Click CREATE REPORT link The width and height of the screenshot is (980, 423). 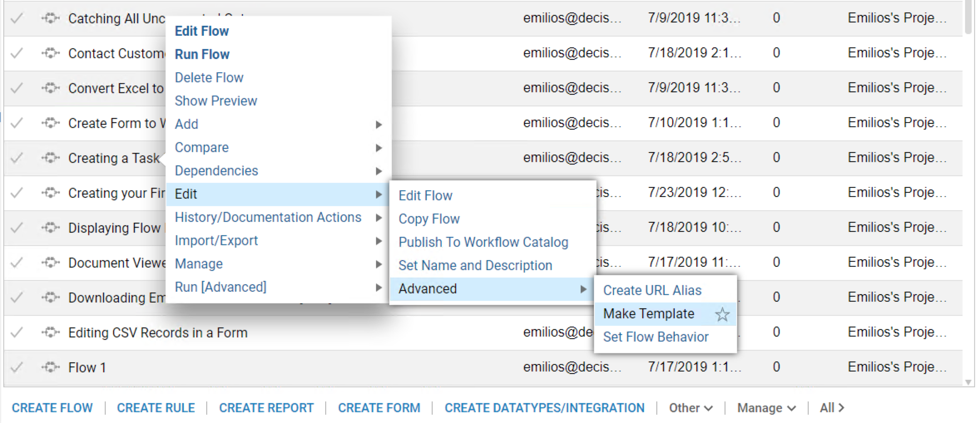pyautogui.click(x=266, y=408)
